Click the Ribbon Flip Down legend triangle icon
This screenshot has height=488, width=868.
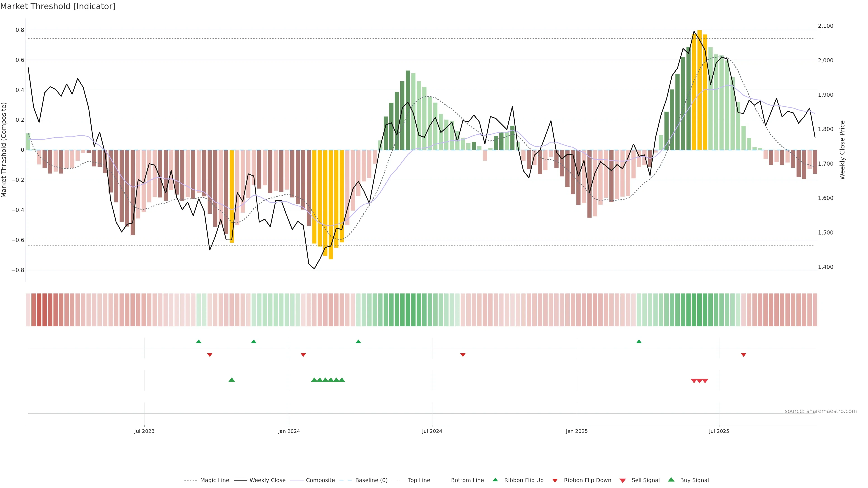coord(555,481)
